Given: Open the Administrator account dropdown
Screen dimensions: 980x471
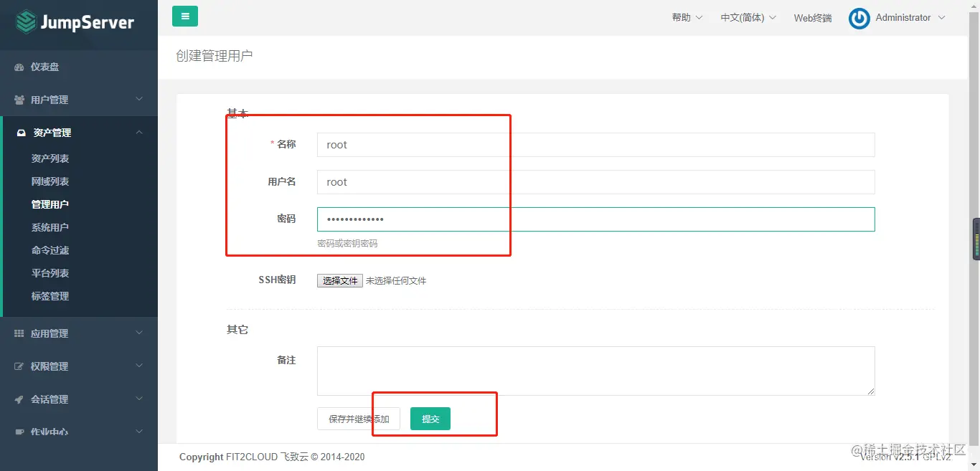Looking at the screenshot, I should 910,18.
